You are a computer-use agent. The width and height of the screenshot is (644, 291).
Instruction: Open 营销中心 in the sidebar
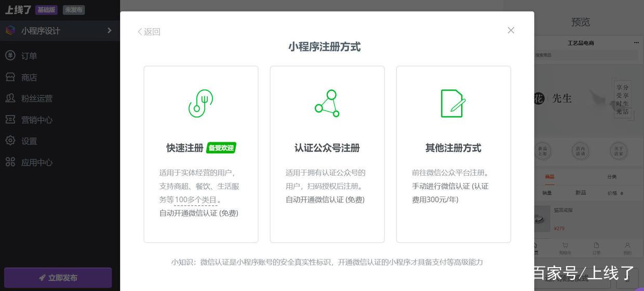click(x=37, y=120)
